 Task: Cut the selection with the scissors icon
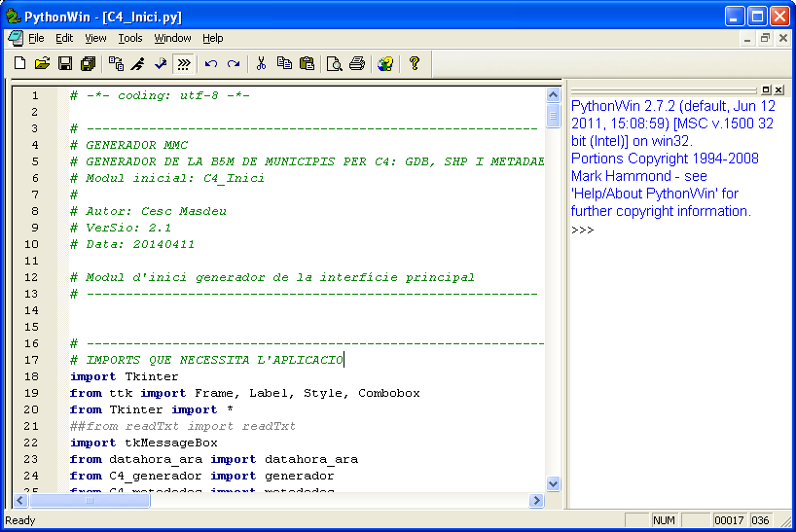[261, 63]
